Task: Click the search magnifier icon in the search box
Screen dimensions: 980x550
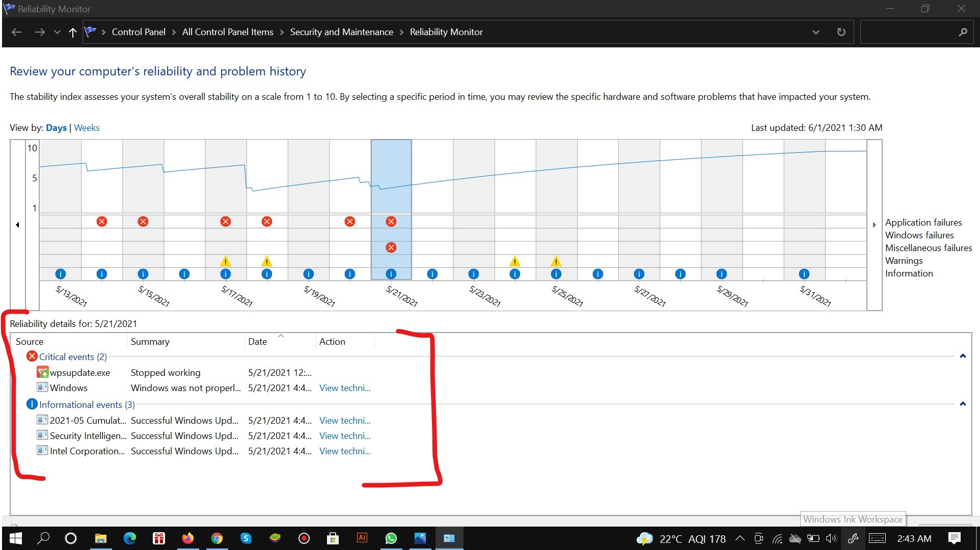Action: coord(963,32)
